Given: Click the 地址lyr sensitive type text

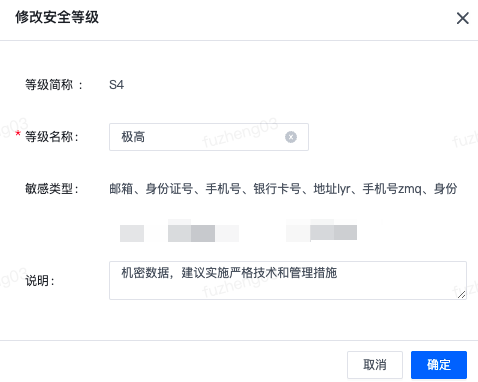Looking at the screenshot, I should click(x=332, y=189).
